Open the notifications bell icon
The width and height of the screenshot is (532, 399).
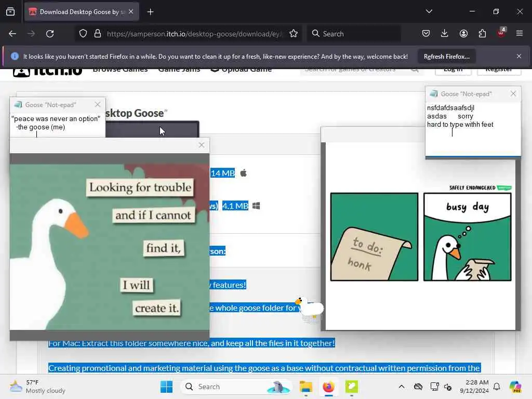coord(497,387)
